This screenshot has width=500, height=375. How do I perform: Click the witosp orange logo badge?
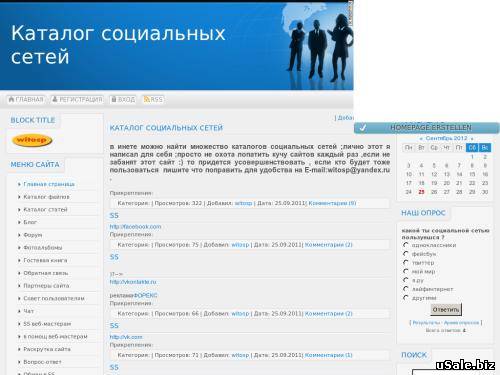(x=32, y=140)
